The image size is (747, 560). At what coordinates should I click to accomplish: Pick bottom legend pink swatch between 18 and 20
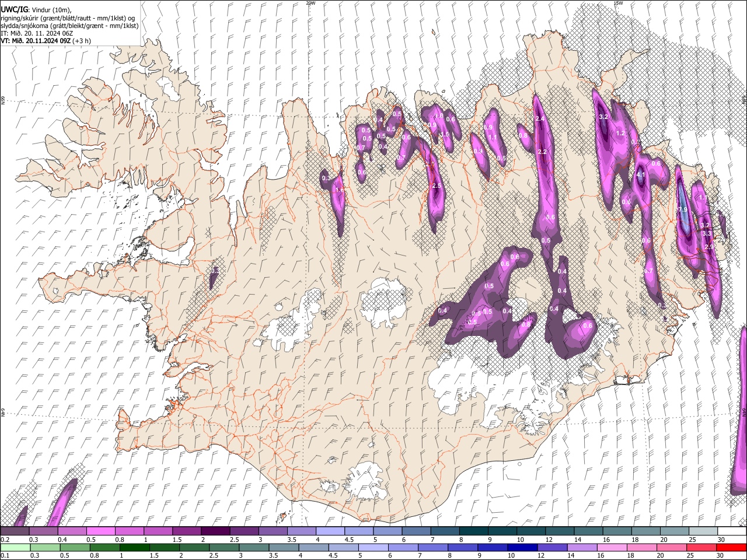[x=642, y=547]
